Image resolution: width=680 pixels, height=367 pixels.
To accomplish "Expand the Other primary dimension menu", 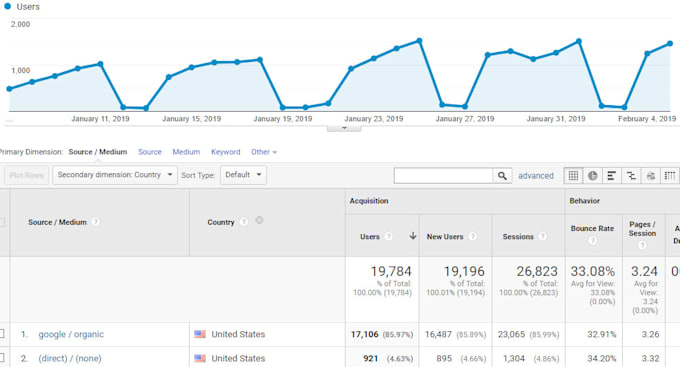I will coord(264,152).
